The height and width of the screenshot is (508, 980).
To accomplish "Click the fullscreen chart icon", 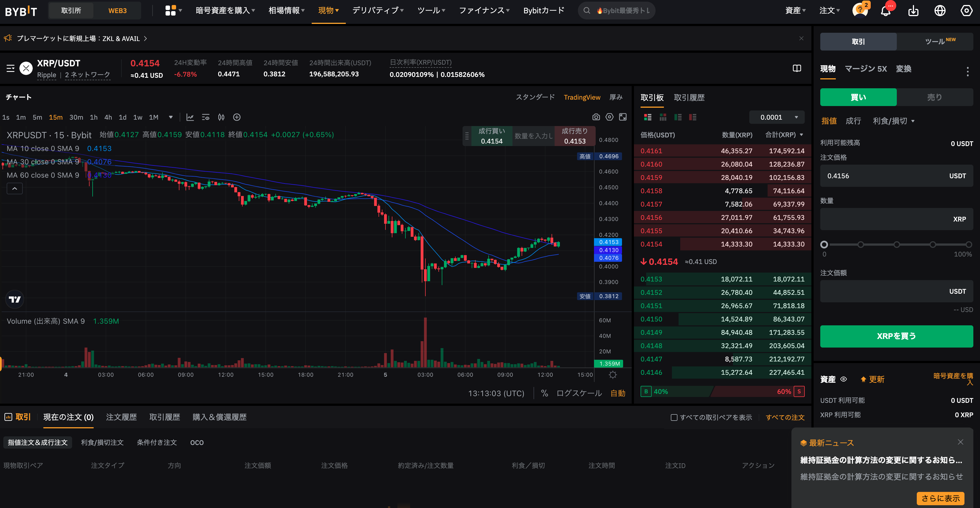I will point(623,117).
